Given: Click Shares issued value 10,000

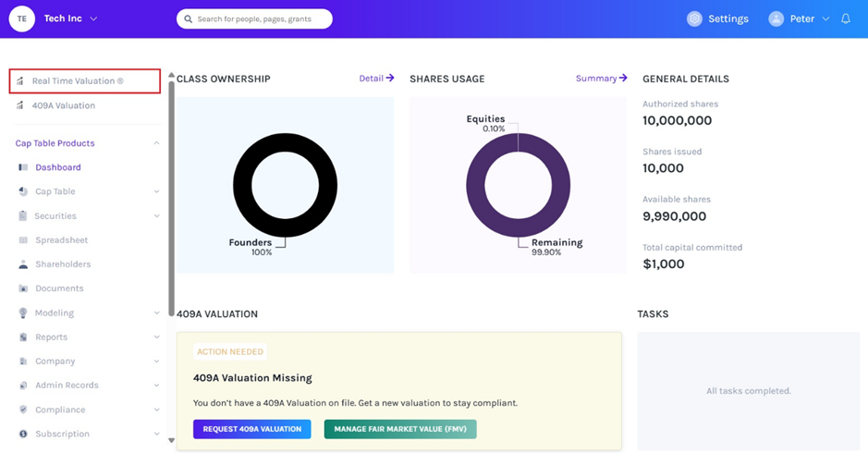Looking at the screenshot, I should 663,168.
